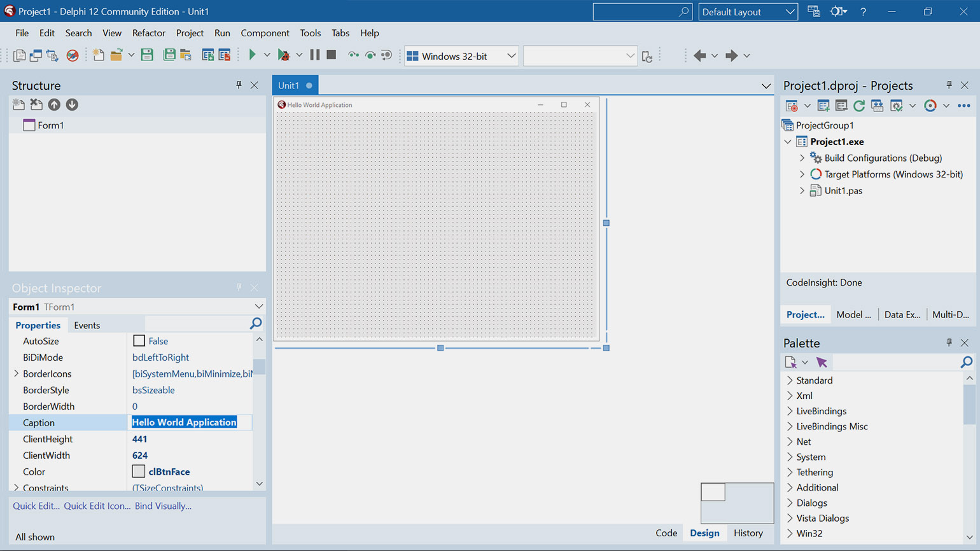The width and height of the screenshot is (980, 551).
Task: Click the Quick Edit... link
Action: point(36,506)
